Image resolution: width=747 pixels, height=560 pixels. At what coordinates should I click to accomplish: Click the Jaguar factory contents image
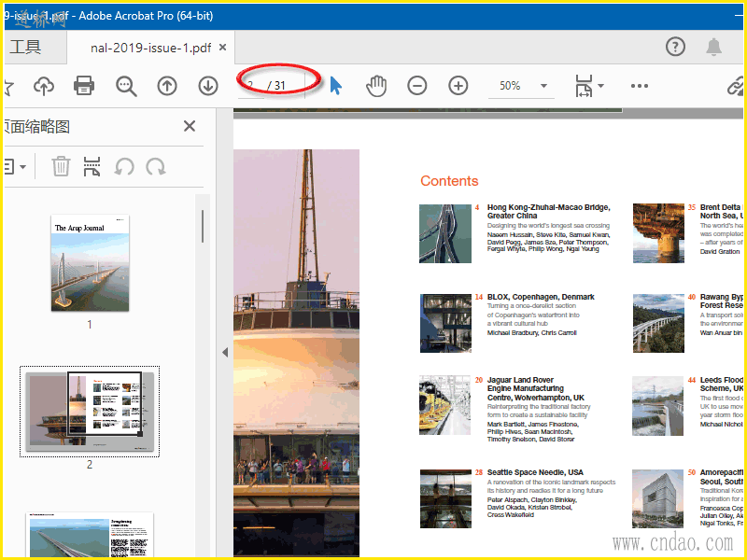click(x=445, y=405)
